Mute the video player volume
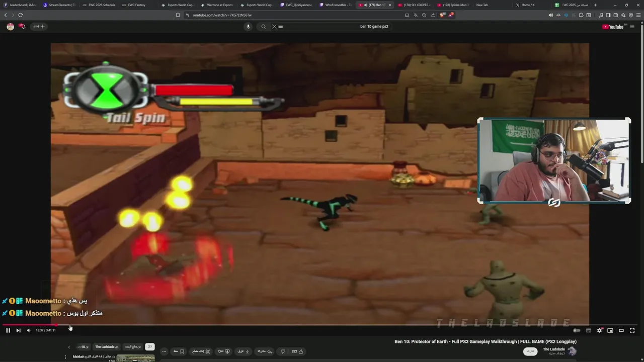Image resolution: width=644 pixels, height=362 pixels. click(x=28, y=330)
